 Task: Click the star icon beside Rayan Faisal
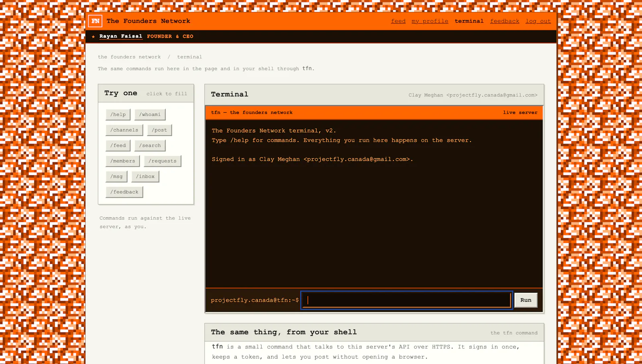coord(93,36)
